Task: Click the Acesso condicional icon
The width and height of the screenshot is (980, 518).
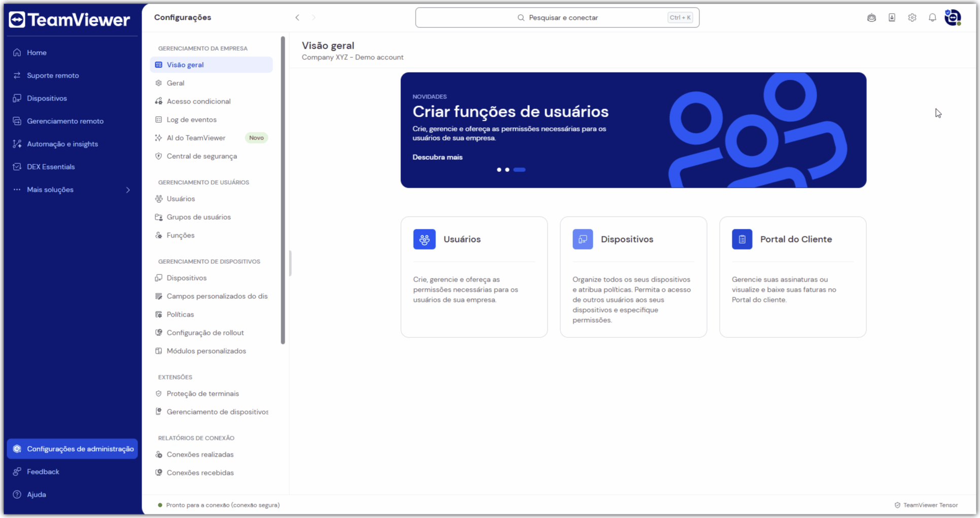Action: click(x=159, y=101)
